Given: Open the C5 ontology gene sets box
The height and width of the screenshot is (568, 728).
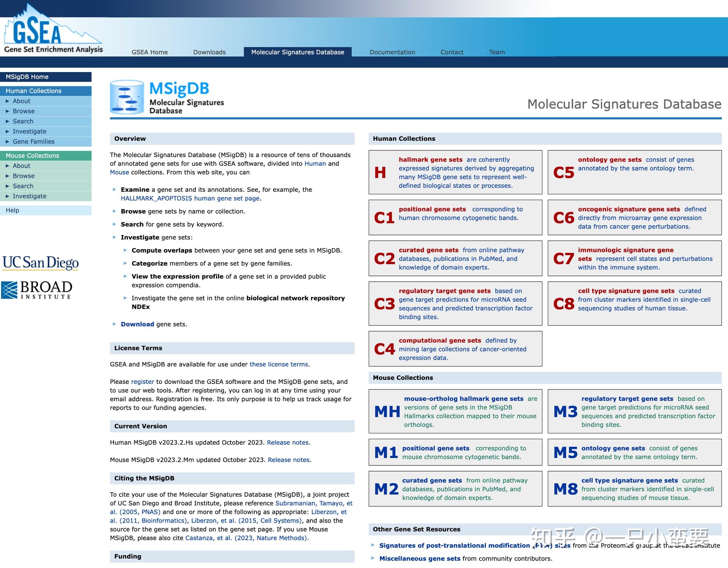Looking at the screenshot, I should (x=609, y=160).
